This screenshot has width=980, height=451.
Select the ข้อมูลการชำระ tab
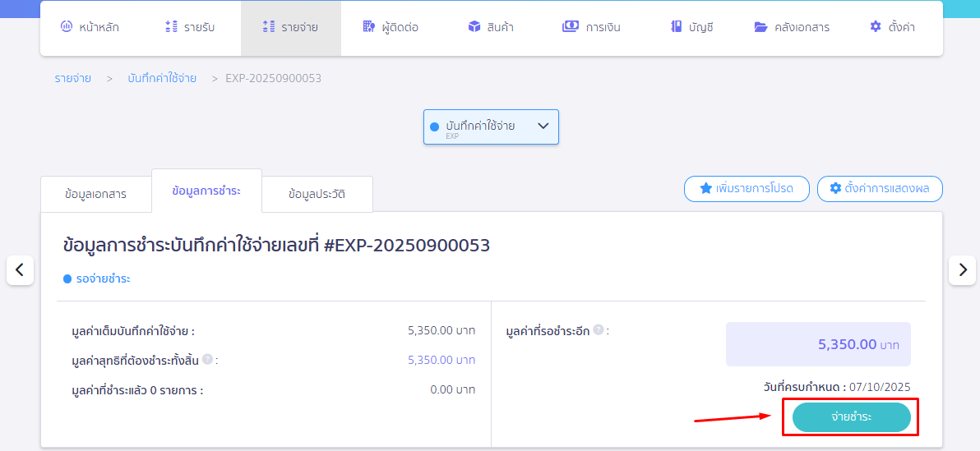pyautogui.click(x=207, y=191)
